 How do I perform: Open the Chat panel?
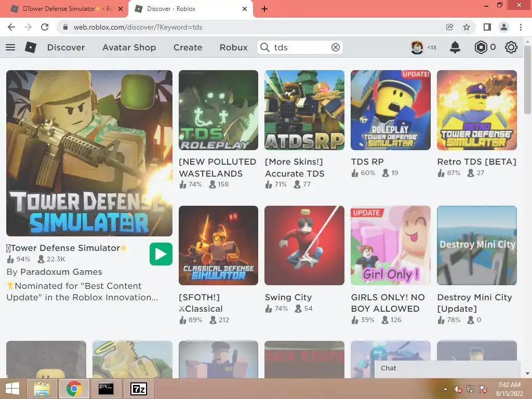point(447,368)
